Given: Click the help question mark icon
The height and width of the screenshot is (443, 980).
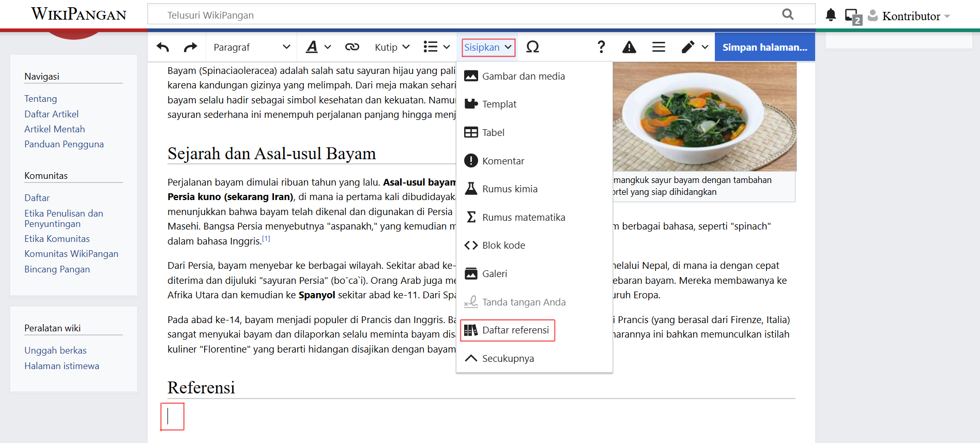Looking at the screenshot, I should (x=601, y=47).
